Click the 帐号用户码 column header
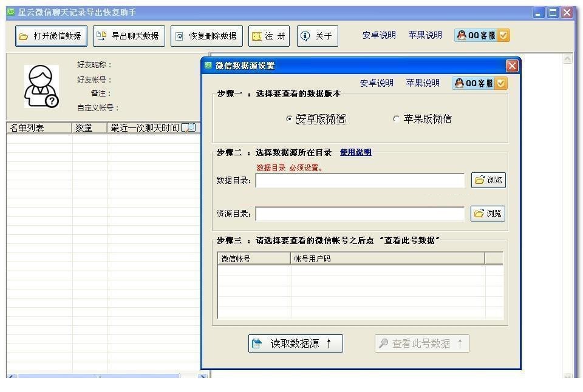The image size is (583, 392). pyautogui.click(x=387, y=259)
